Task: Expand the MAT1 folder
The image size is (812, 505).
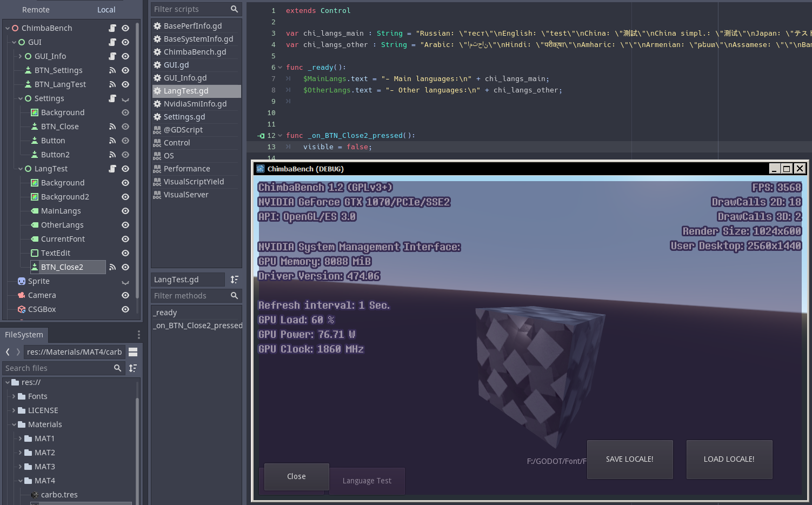Action: pyautogui.click(x=20, y=438)
